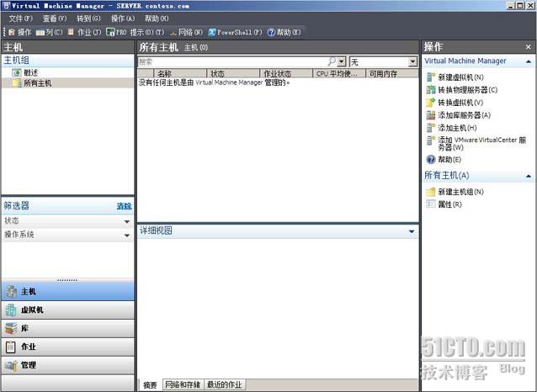Click the 属性(R) link text
Image resolution: width=537 pixels, height=392 pixels.
pyautogui.click(x=449, y=204)
